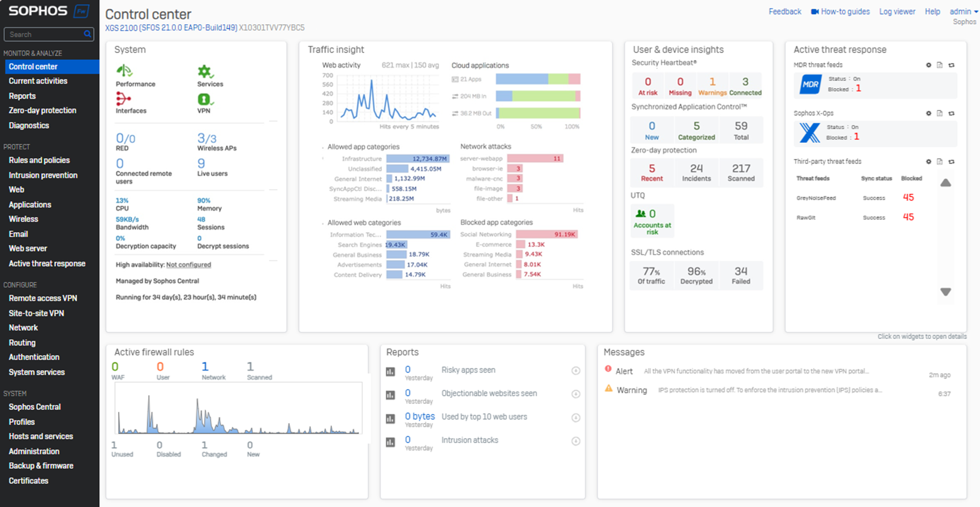
Task: Open the Third-party threat feeds report icon
Action: [x=939, y=161]
